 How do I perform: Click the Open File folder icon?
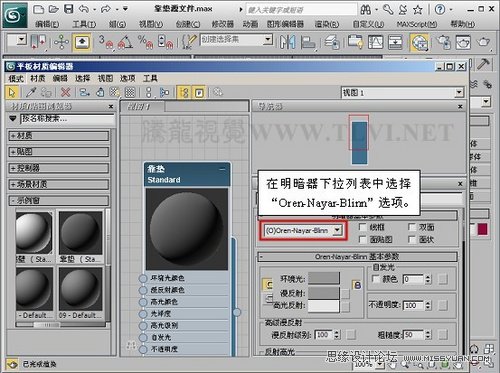coord(53,9)
